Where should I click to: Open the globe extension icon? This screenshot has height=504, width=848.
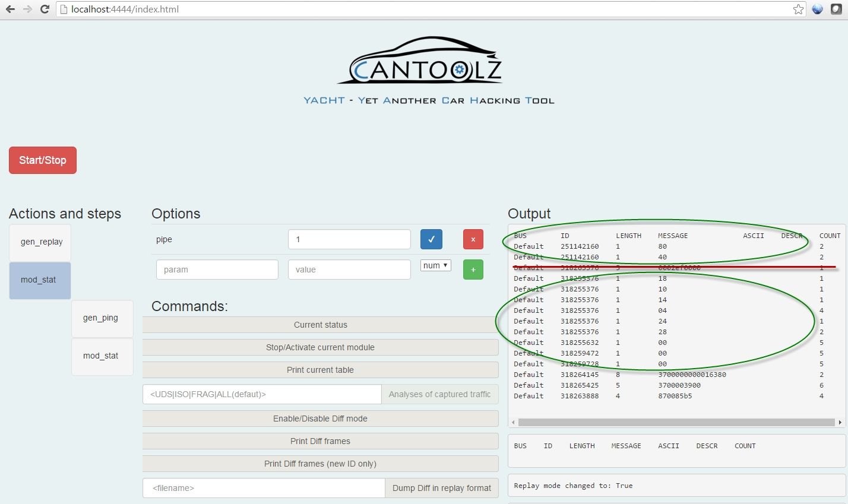[x=817, y=9]
